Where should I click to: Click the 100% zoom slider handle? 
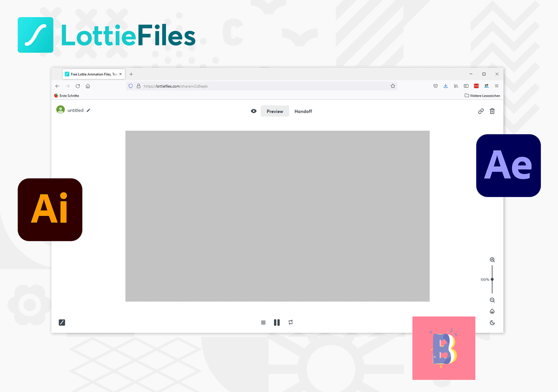492,279
